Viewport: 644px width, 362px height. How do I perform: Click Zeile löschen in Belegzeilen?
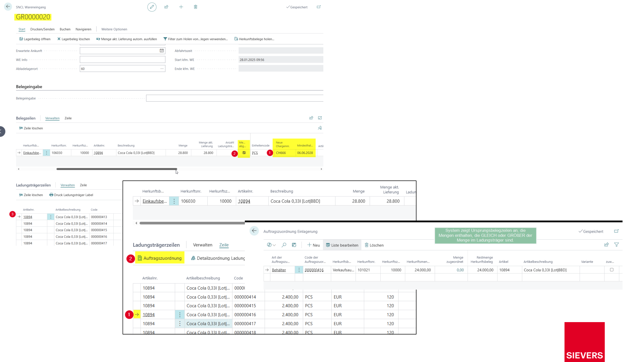point(31,128)
